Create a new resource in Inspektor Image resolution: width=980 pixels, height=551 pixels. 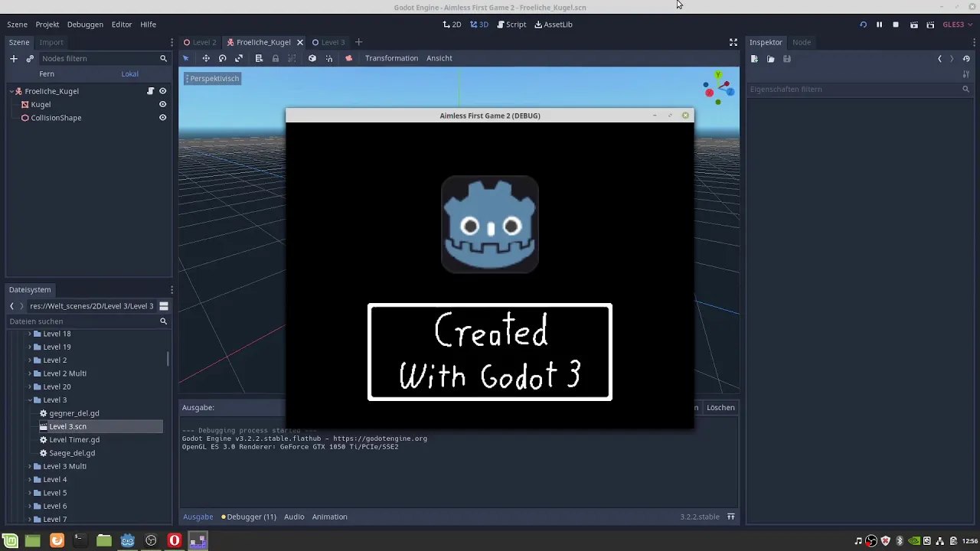click(754, 59)
